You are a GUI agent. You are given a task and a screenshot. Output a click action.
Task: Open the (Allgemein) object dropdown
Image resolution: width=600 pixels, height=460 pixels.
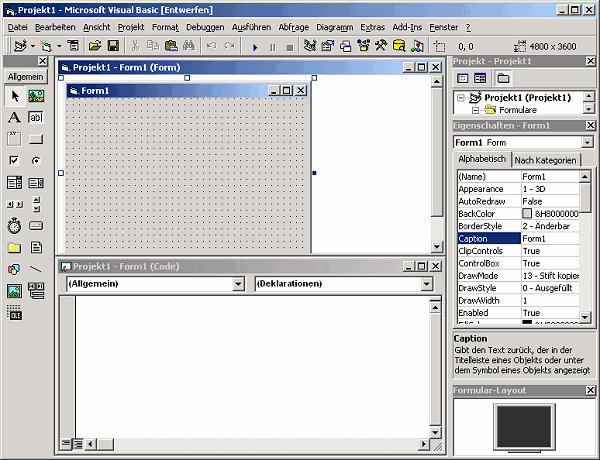[x=238, y=284]
